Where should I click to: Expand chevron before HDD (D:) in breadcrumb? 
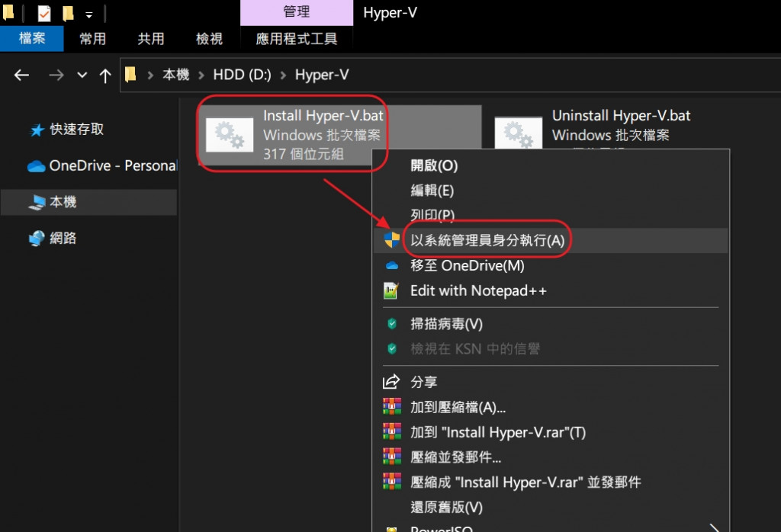tap(201, 75)
